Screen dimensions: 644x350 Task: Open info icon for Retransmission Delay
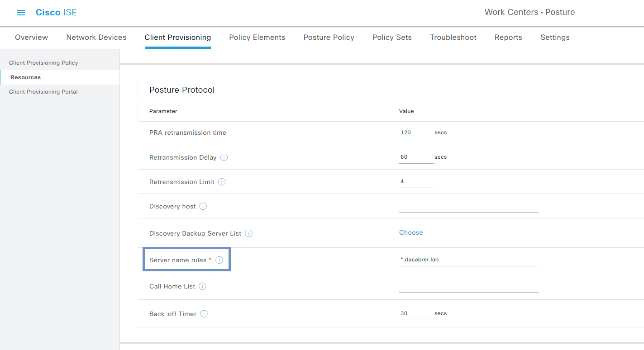point(224,157)
